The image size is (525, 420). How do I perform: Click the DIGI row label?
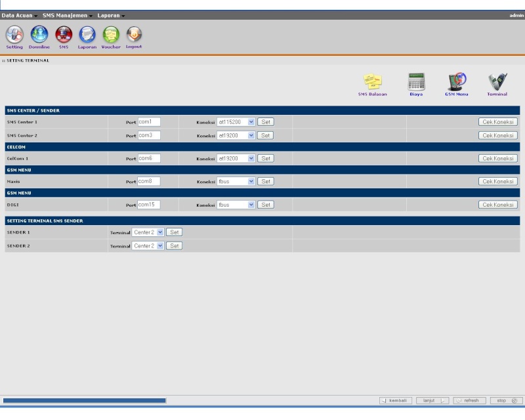point(12,205)
